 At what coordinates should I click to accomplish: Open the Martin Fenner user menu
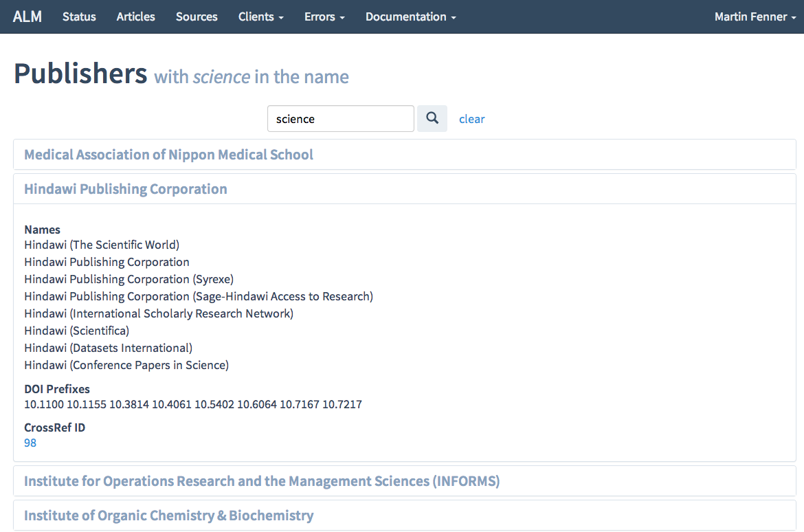coord(755,16)
